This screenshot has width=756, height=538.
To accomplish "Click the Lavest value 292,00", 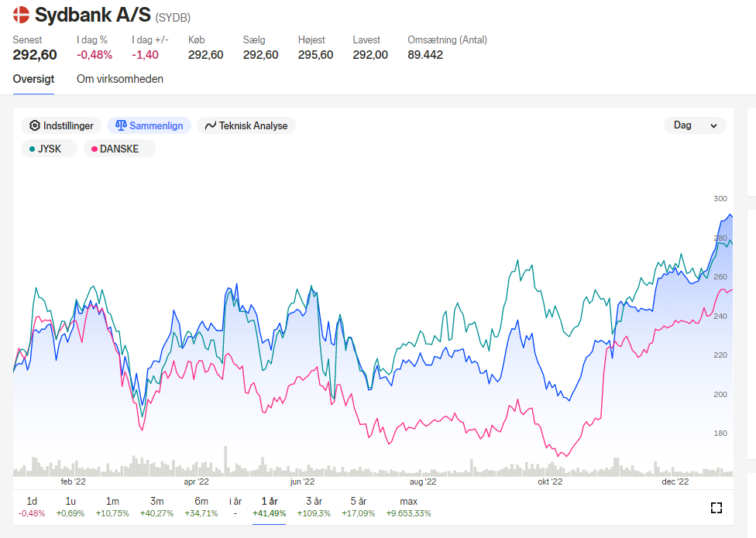I will (x=370, y=55).
